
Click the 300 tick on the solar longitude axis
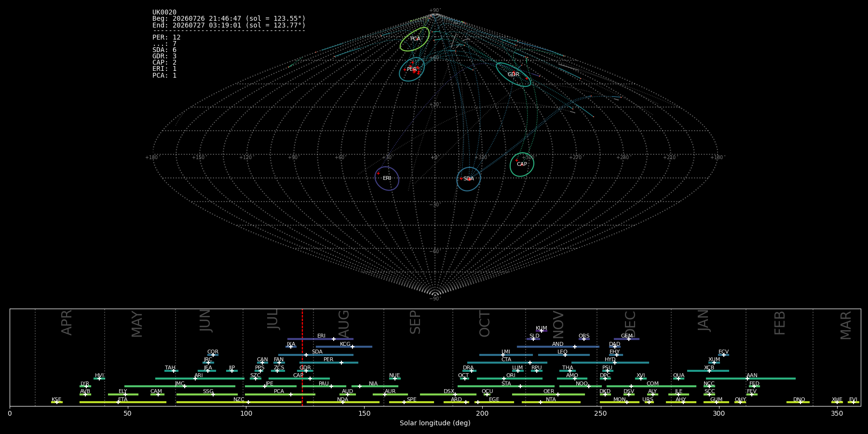[719, 413]
